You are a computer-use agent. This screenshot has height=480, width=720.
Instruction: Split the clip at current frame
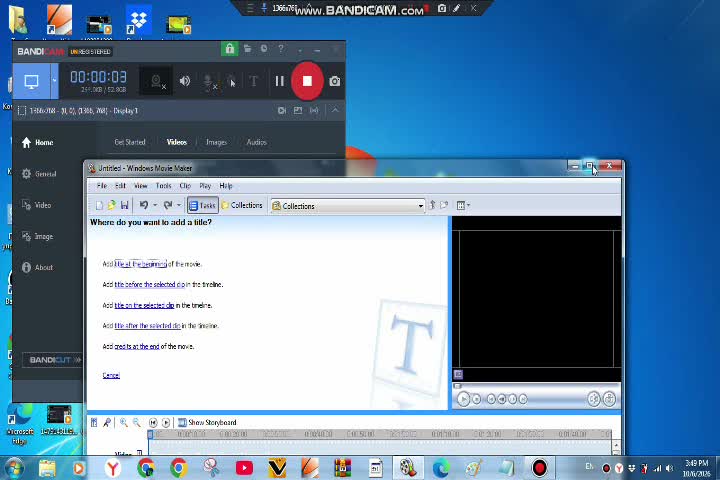tap(594, 399)
